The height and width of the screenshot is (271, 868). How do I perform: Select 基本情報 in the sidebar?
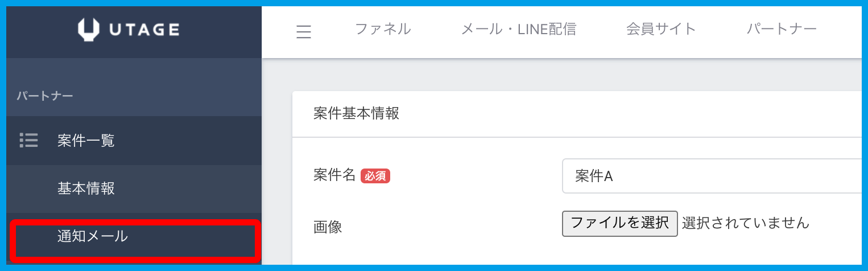click(86, 188)
